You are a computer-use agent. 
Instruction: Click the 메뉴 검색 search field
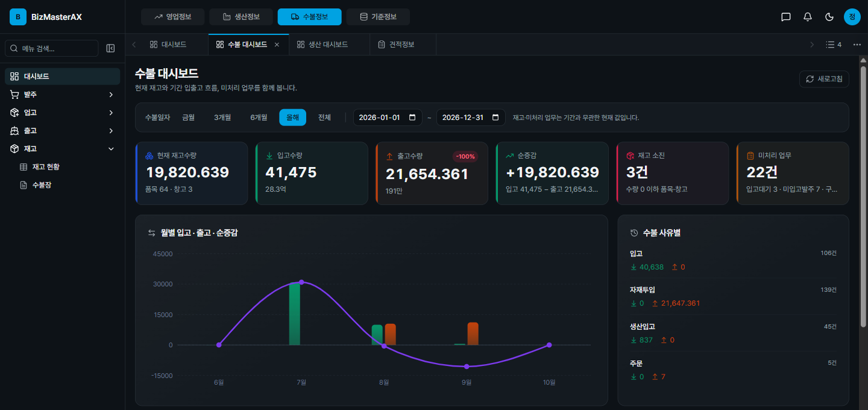tap(51, 48)
